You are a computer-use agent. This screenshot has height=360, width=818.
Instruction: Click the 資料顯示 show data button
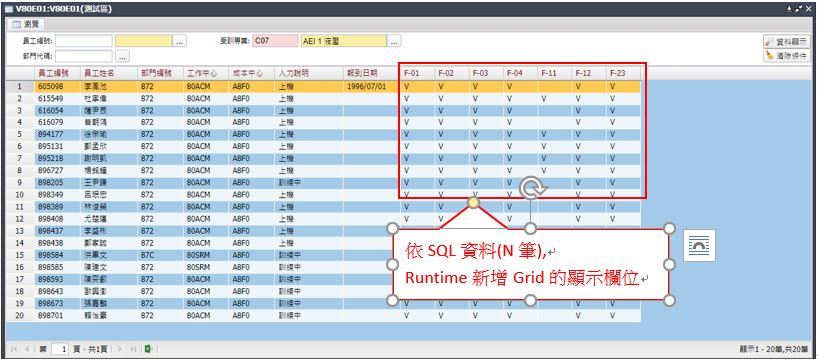pos(787,42)
